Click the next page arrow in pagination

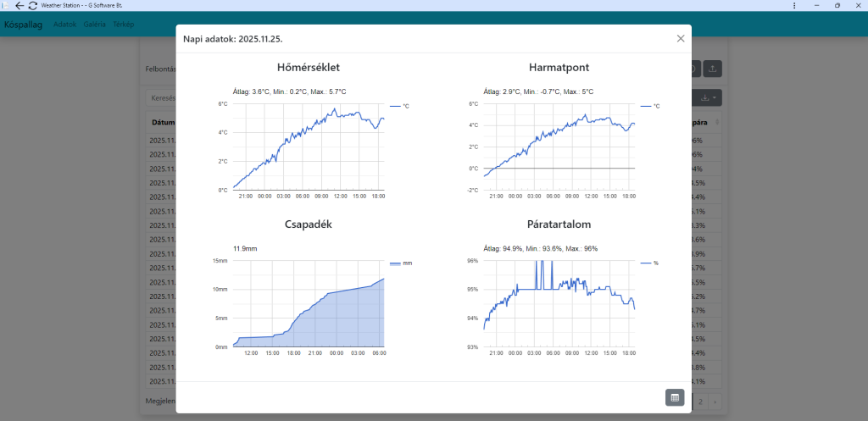pos(715,401)
